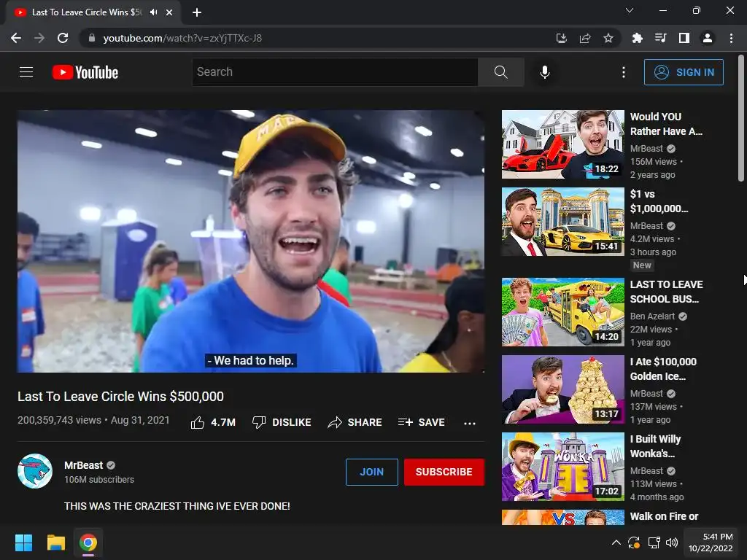Screen dimensions: 747x560
Task: Close the Last To Leave Circle tab
Action: (169, 13)
